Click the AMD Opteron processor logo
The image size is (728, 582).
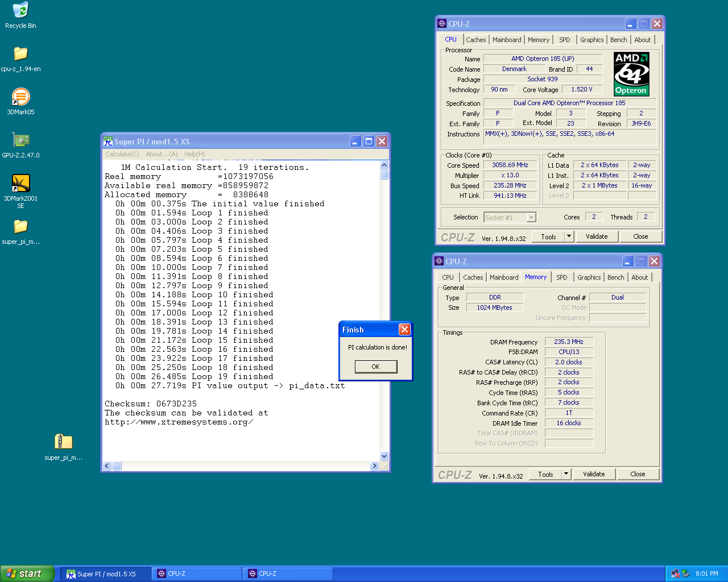[631, 74]
